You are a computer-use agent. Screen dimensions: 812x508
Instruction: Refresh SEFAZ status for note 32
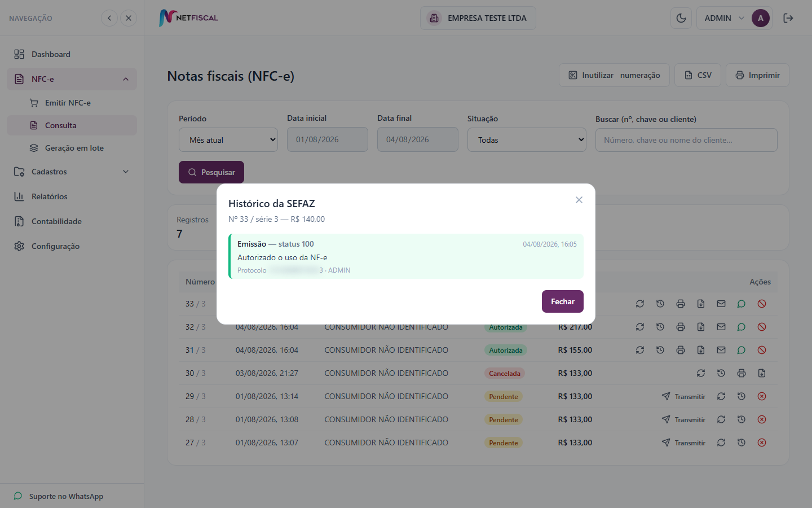[x=640, y=327]
